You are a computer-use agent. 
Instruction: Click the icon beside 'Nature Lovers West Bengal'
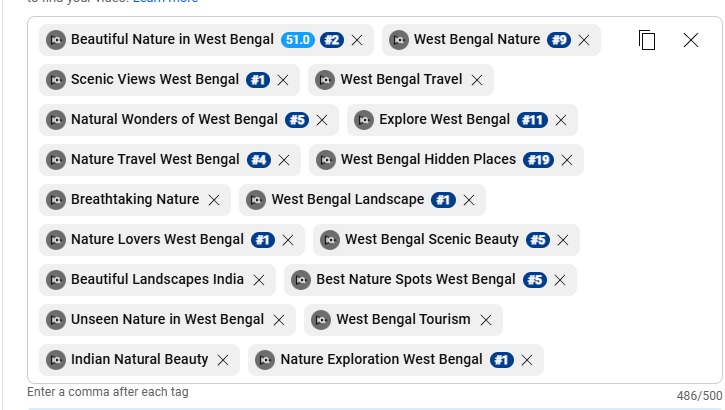click(x=56, y=240)
